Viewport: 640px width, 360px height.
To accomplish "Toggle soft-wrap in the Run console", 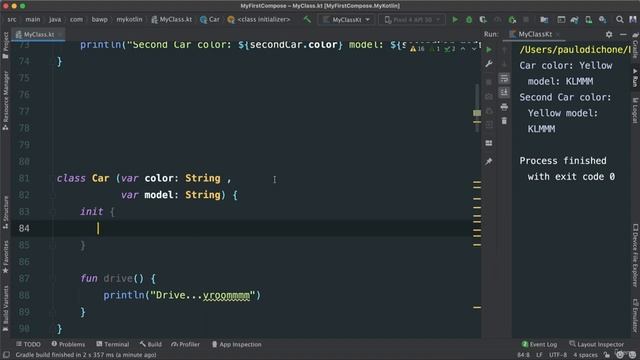I will [x=504, y=78].
